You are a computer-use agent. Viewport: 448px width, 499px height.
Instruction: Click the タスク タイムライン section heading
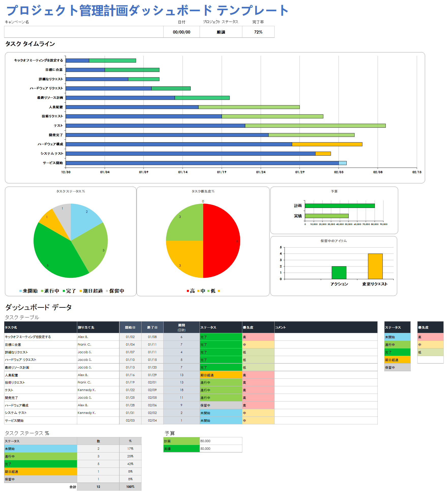[x=30, y=44]
